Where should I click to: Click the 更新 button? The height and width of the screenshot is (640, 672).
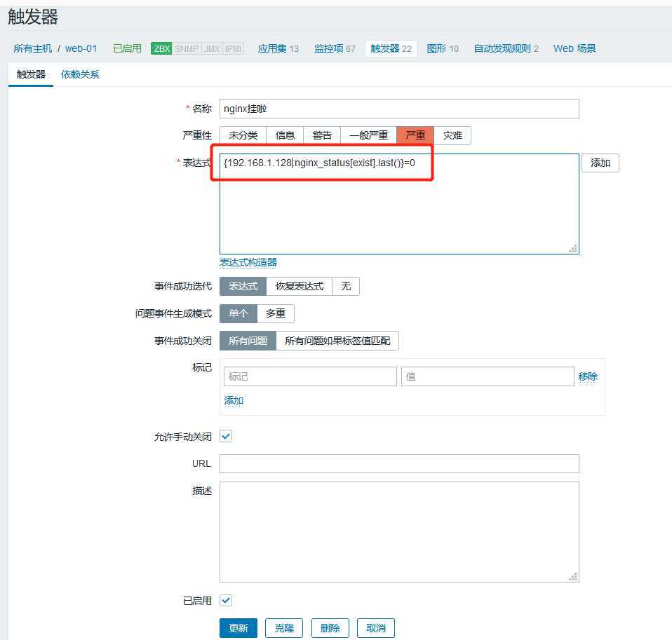click(x=238, y=628)
